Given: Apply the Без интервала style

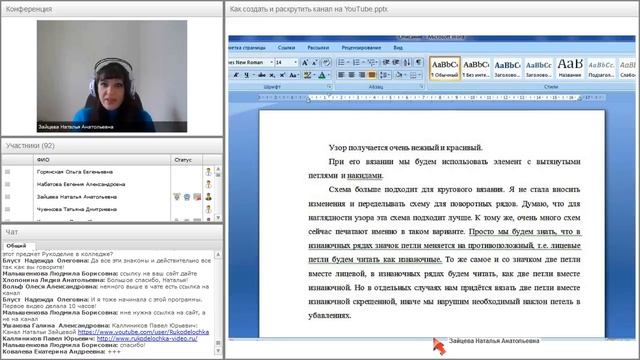Looking at the screenshot, I should [x=476, y=68].
